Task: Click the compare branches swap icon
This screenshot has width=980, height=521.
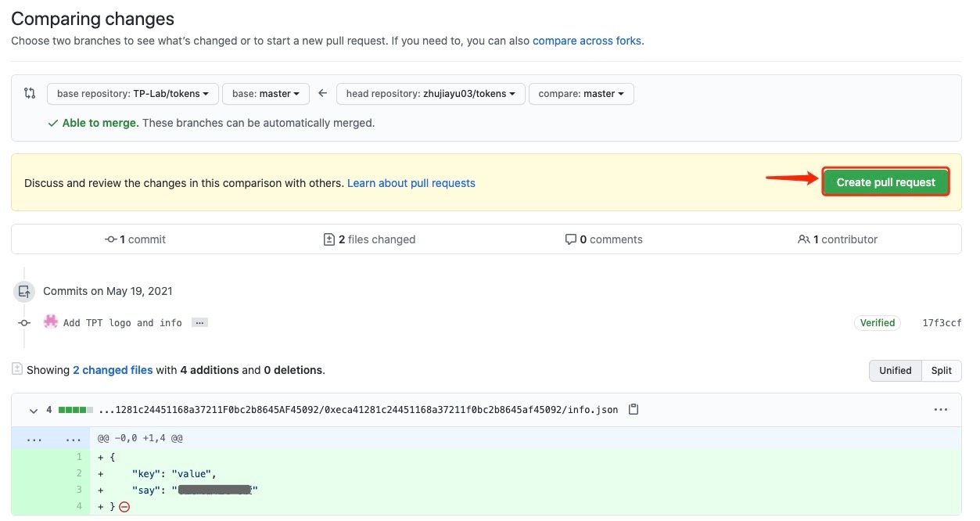Action: click(x=30, y=93)
